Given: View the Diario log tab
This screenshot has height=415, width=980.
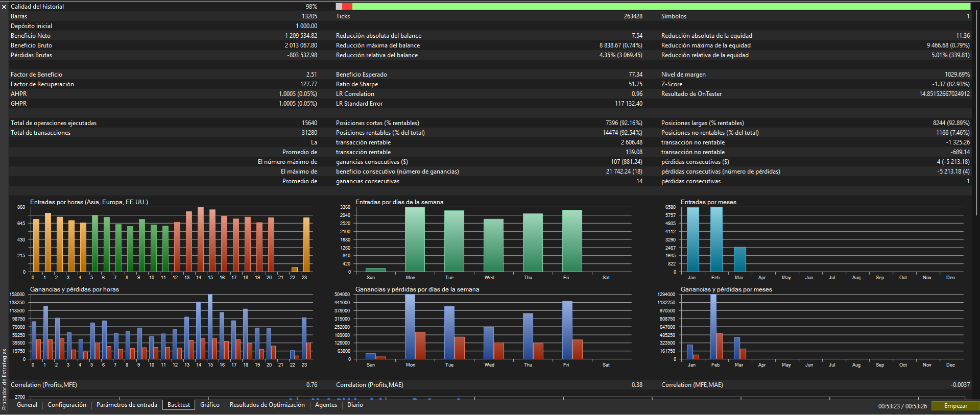Looking at the screenshot, I should click(355, 405).
